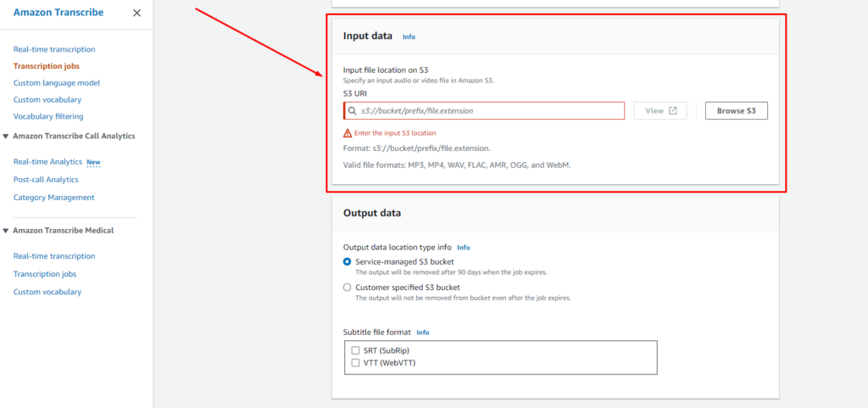
Task: Click the 'Enter the input S3 location' error text
Action: [395, 133]
